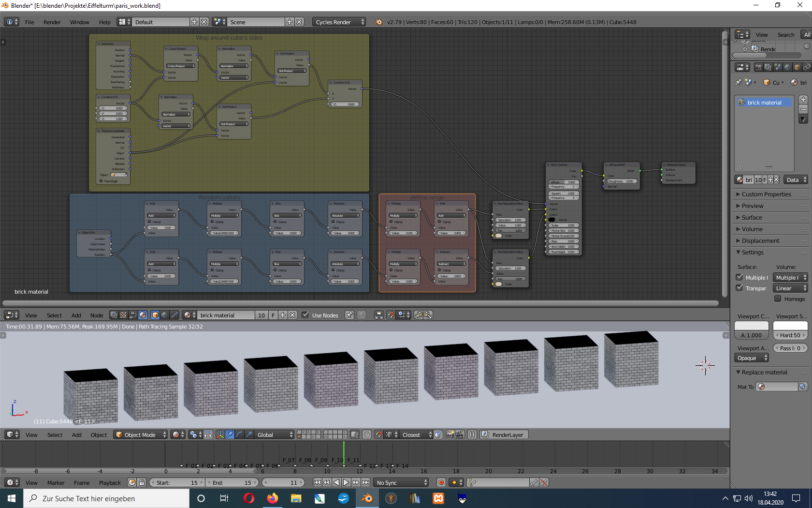Expand the Custom Properties panel
Screen dimensions: 812x508
(x=766, y=194)
